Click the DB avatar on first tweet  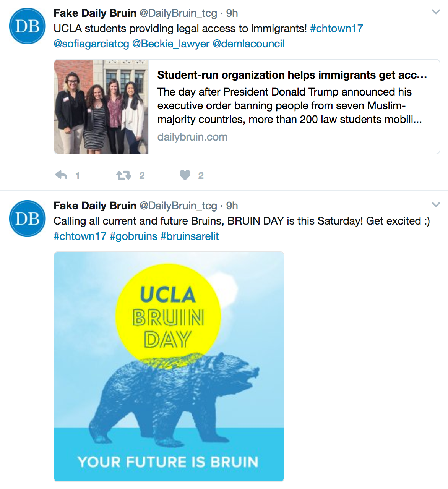(x=27, y=26)
